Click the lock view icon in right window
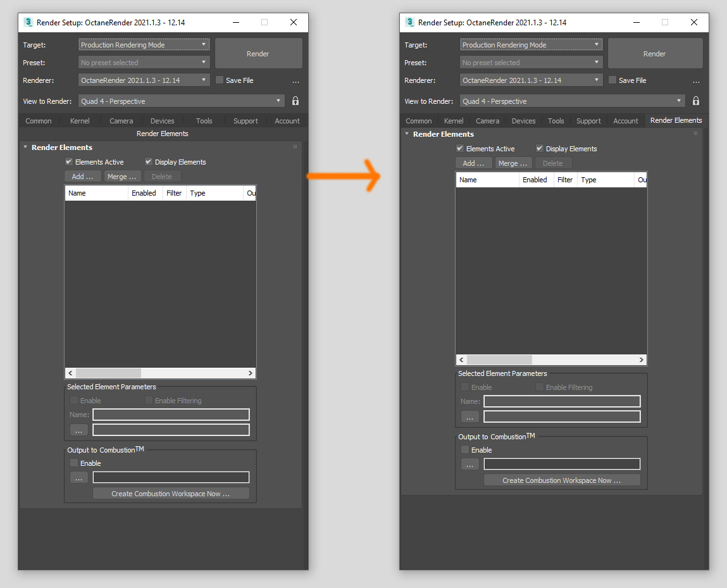Image resolution: width=727 pixels, height=588 pixels. coord(695,101)
